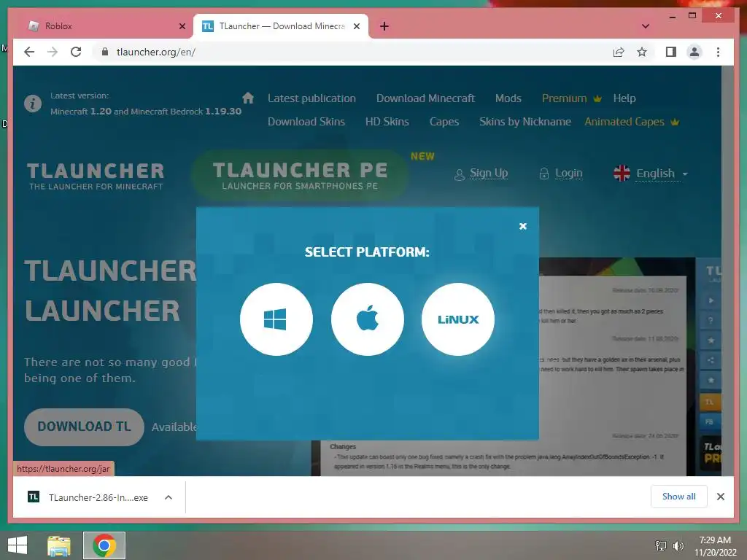Open Skins by Nickname link
747x560 pixels.
coord(525,122)
